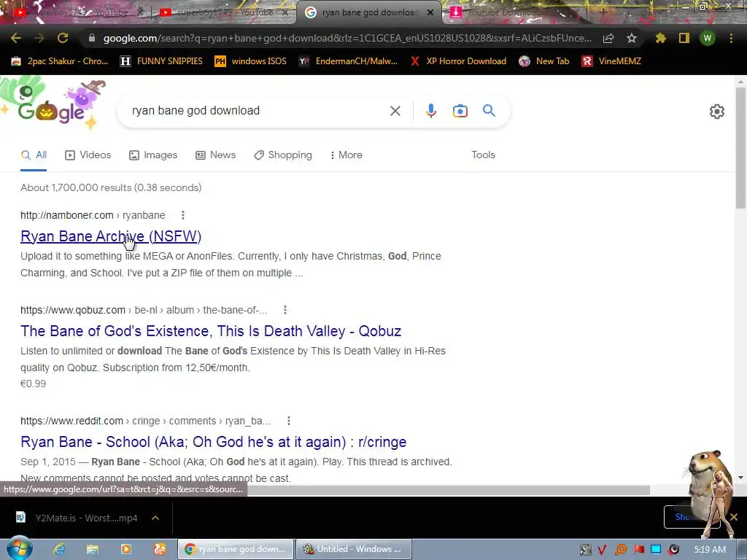Screen dimensions: 747x560
Task: Launch Internet Explorer from the taskbar
Action: [59, 549]
